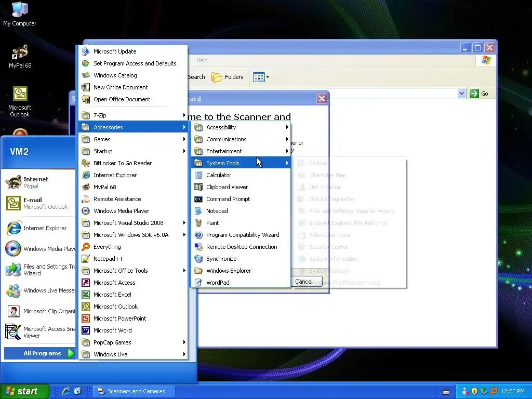Open Microsoft Clip Organizer in start menu
This screenshot has width=532, height=399.
coord(39,311)
